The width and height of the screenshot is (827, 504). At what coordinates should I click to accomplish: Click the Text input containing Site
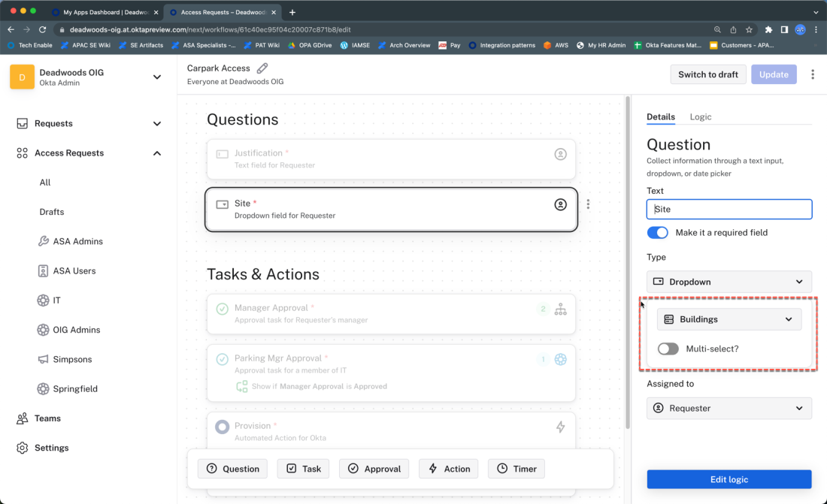[729, 210]
